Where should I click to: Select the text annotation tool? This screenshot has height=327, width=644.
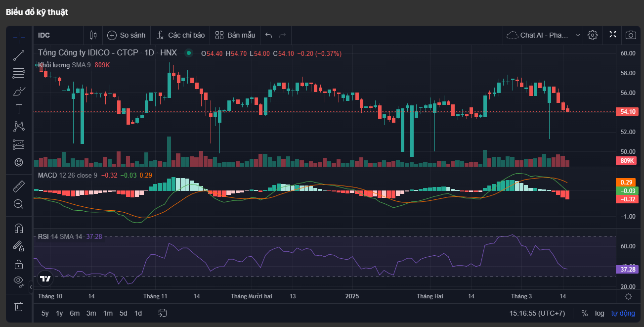19,109
